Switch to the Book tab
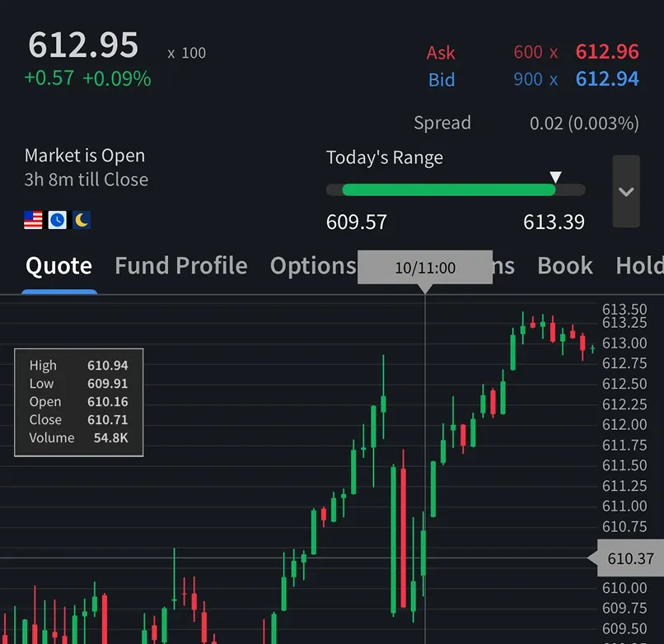 pyautogui.click(x=564, y=266)
